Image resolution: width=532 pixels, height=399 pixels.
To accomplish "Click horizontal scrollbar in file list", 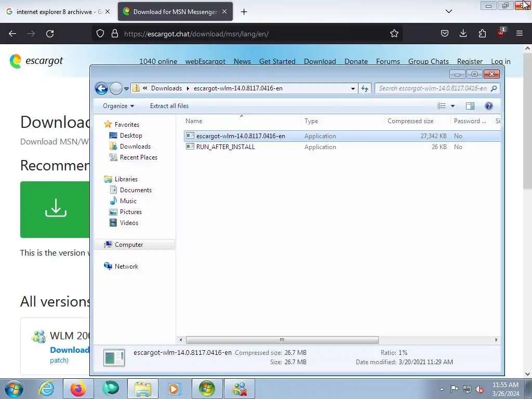I will [282, 340].
